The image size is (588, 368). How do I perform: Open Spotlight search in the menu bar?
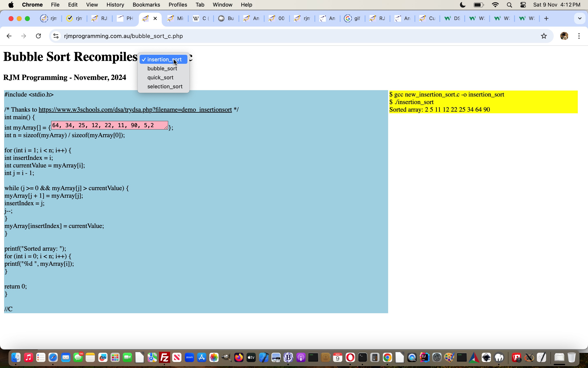[510, 5]
